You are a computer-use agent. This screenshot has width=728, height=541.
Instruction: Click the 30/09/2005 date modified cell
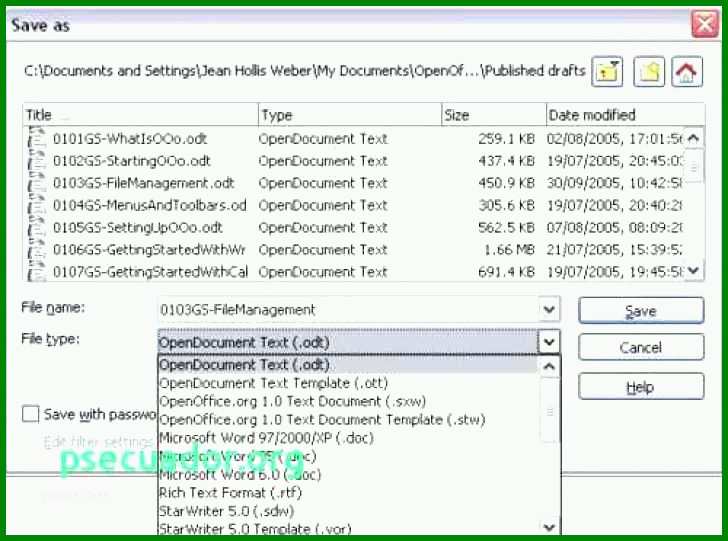click(x=615, y=183)
